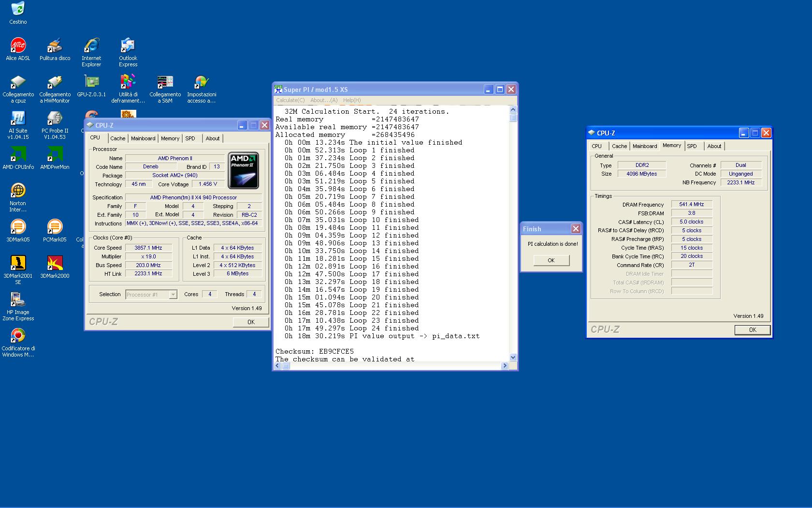Switch to Cache tab in left CPU-Z

coord(117,138)
